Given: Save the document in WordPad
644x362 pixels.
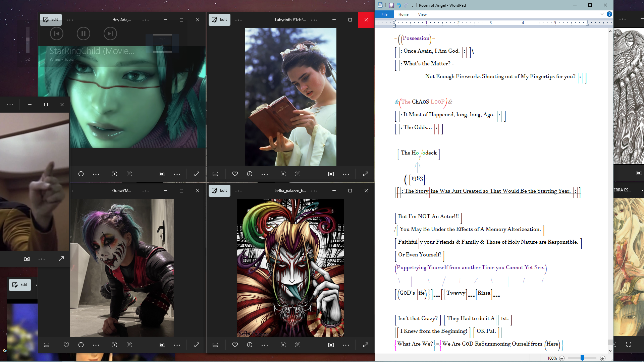Looking at the screenshot, I should 391,5.
